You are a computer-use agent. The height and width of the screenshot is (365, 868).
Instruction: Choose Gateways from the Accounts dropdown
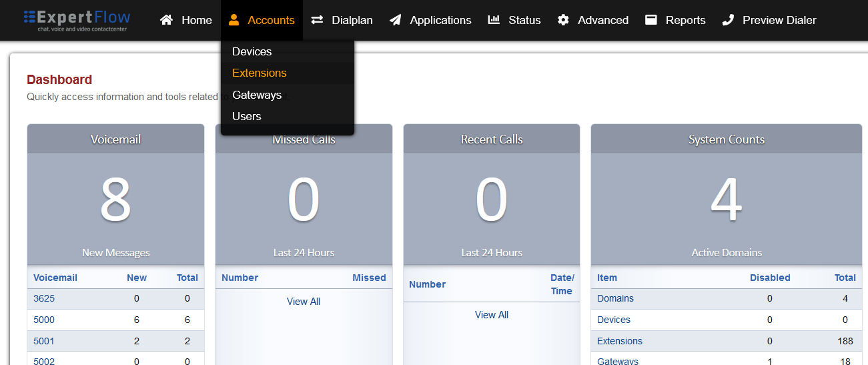[257, 95]
